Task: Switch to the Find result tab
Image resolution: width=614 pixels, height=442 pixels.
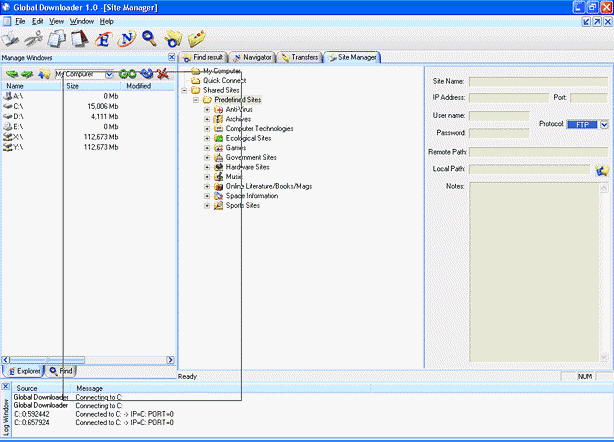Action: (x=203, y=57)
